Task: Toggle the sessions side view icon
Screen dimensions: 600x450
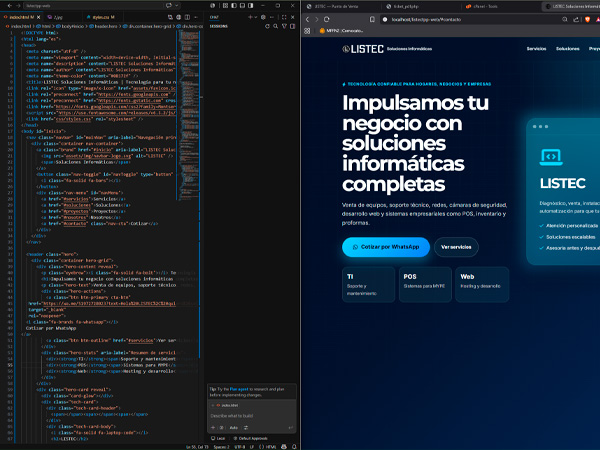Action: click(x=292, y=26)
